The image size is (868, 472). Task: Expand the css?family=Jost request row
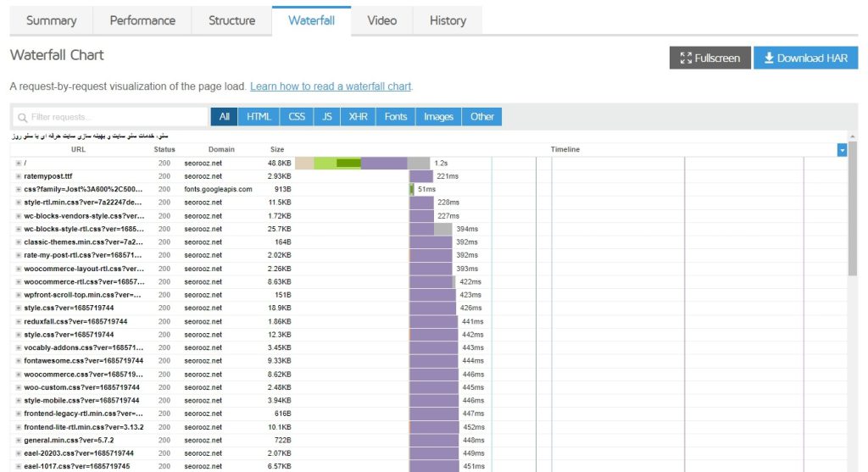pos(19,189)
